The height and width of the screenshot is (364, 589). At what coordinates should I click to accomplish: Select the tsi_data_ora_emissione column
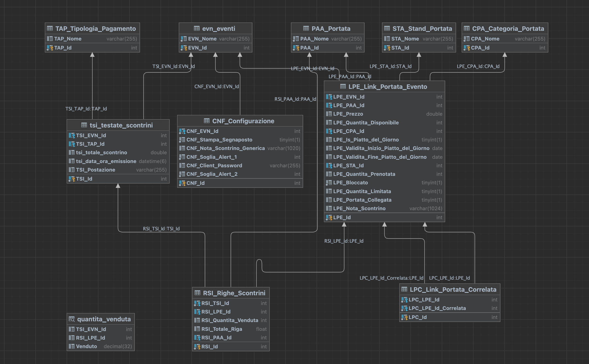coord(118,161)
